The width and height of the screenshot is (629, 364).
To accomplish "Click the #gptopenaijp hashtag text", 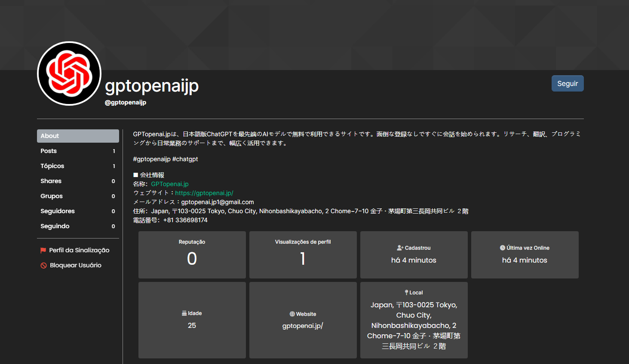I will point(152,159).
